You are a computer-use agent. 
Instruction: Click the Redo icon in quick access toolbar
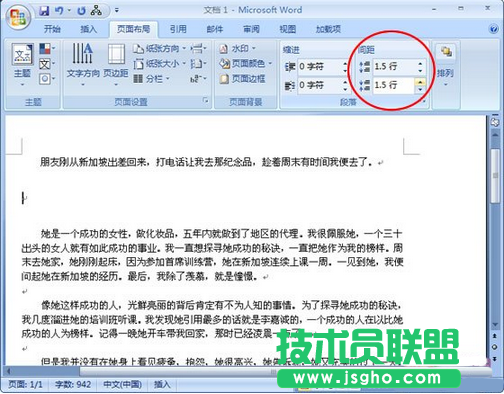81,11
